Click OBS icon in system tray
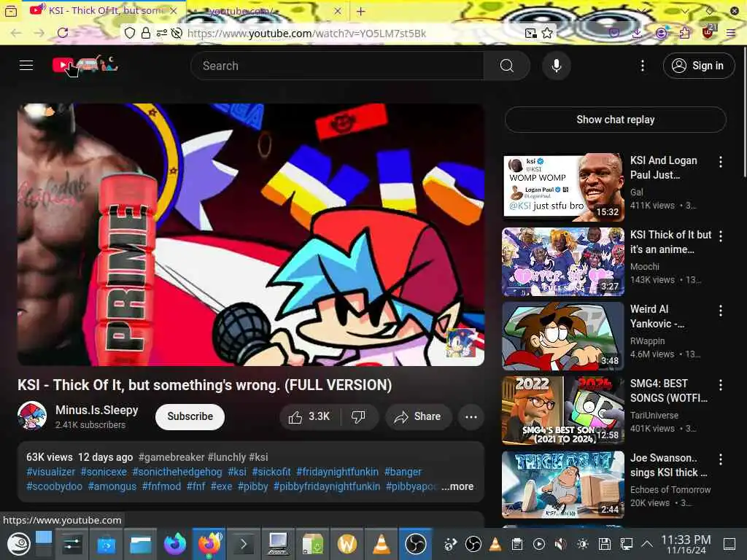 [473, 544]
